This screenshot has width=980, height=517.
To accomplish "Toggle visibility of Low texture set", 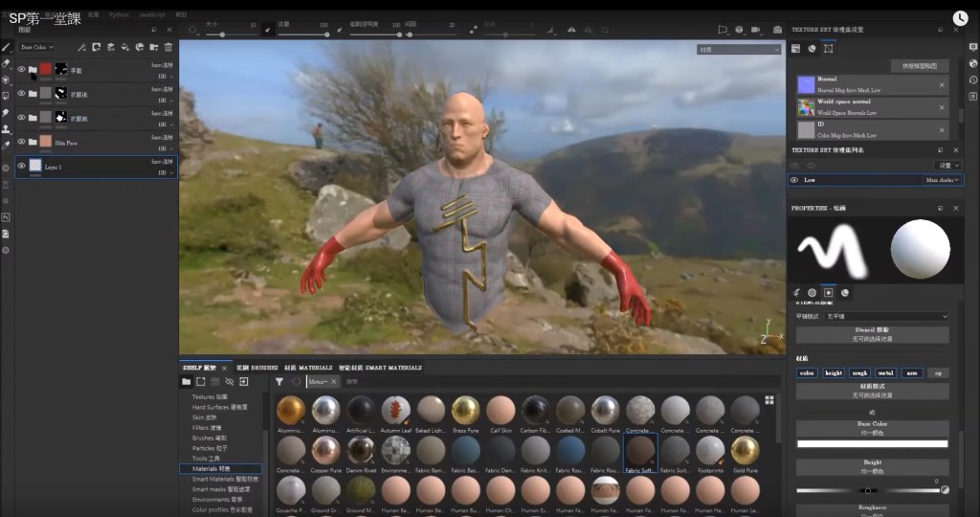I will pyautogui.click(x=794, y=180).
